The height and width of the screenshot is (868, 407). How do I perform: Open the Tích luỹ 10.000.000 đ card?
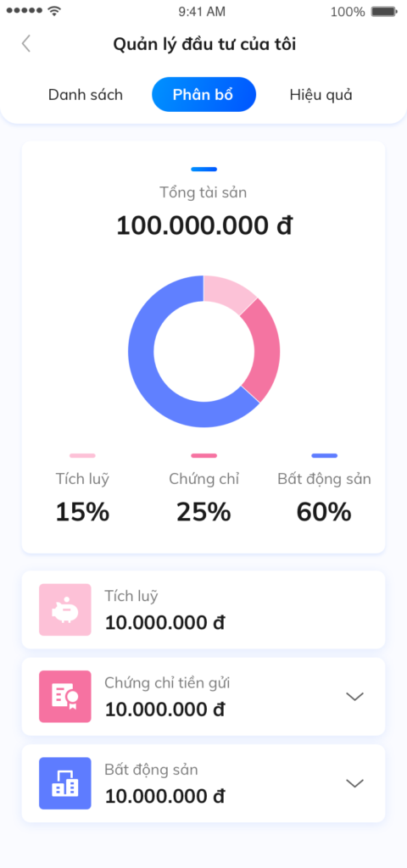point(203,609)
